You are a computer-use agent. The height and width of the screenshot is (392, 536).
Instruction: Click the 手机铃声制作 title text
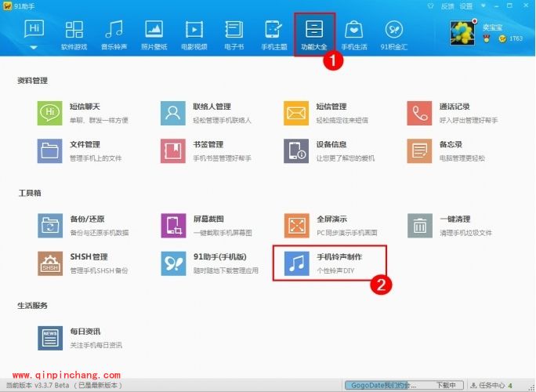[x=339, y=257]
